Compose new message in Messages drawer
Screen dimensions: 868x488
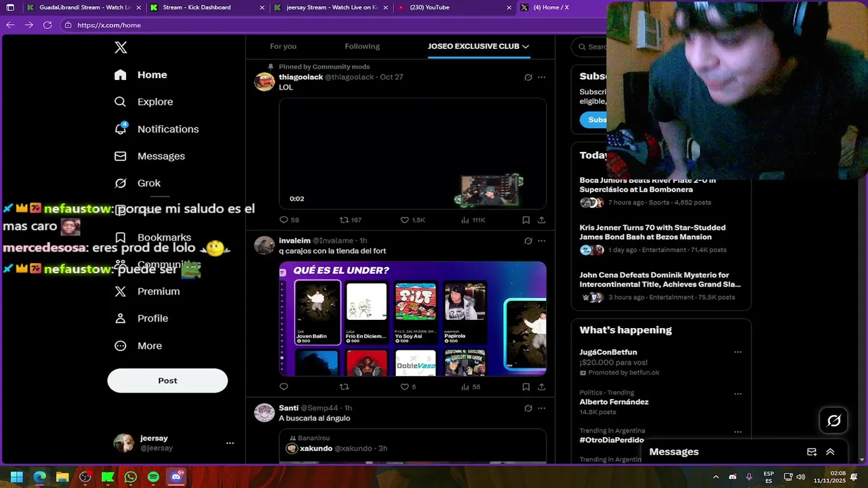click(x=812, y=452)
